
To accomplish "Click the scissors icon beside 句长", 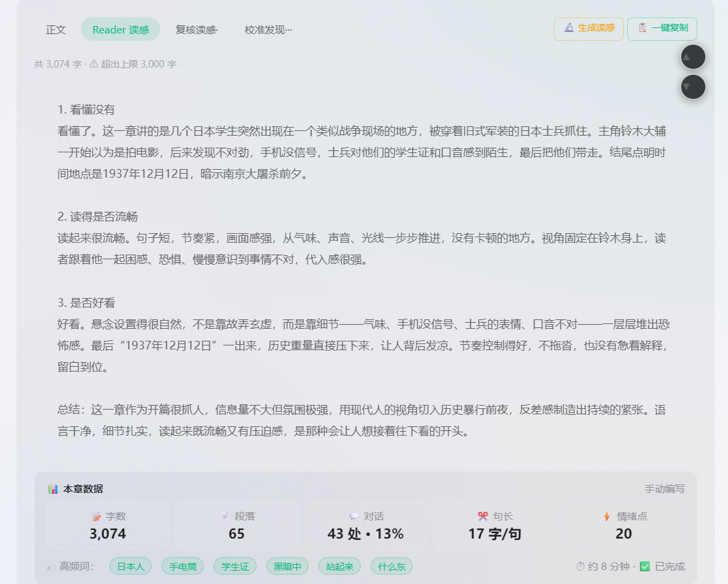I will (483, 516).
